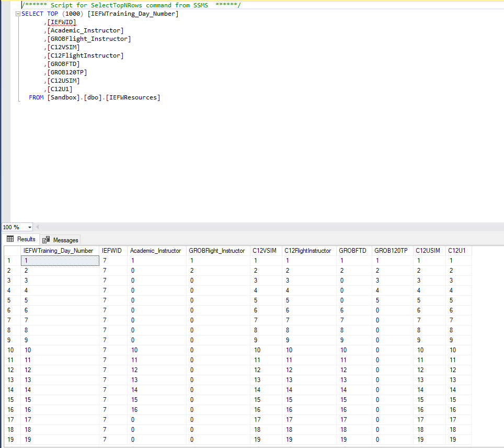Select the IEFWID column header
The width and height of the screenshot is (504, 448).
[112, 251]
